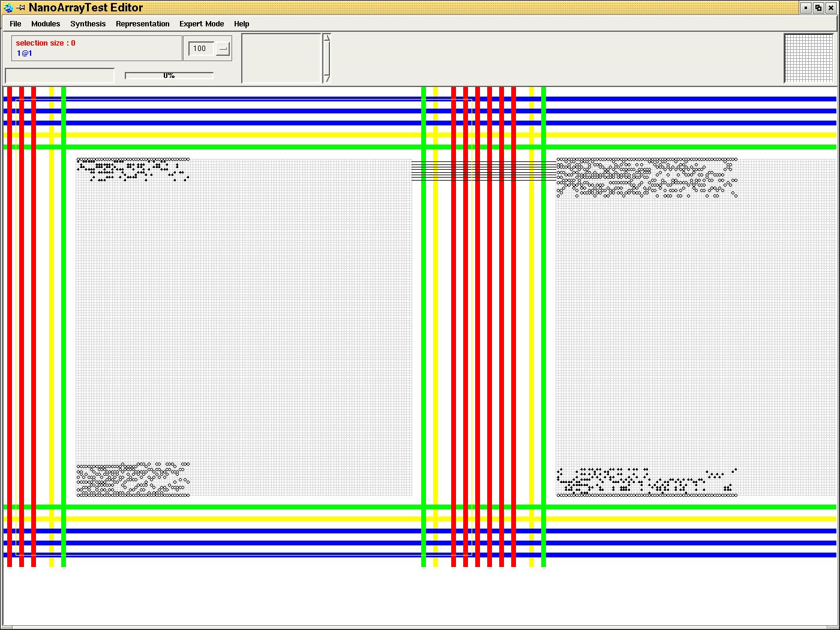Maximize the NanoArrayTest Editor window
Image resolution: width=840 pixels, height=630 pixels.
pyautogui.click(x=818, y=8)
